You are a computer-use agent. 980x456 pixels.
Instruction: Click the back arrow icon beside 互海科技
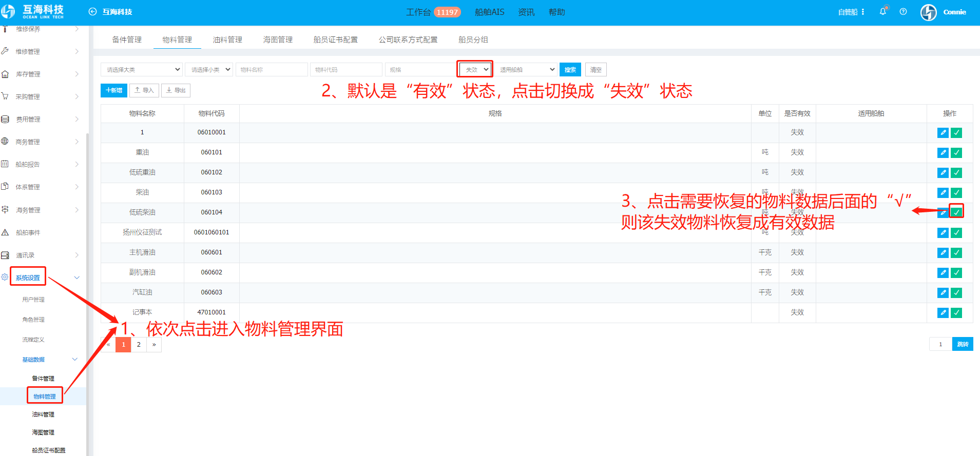coord(93,12)
